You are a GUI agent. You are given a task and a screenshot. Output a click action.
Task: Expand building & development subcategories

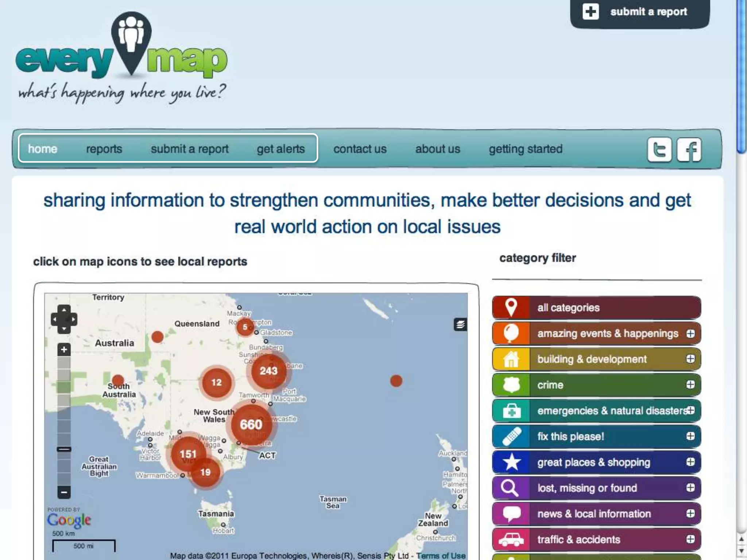point(690,359)
